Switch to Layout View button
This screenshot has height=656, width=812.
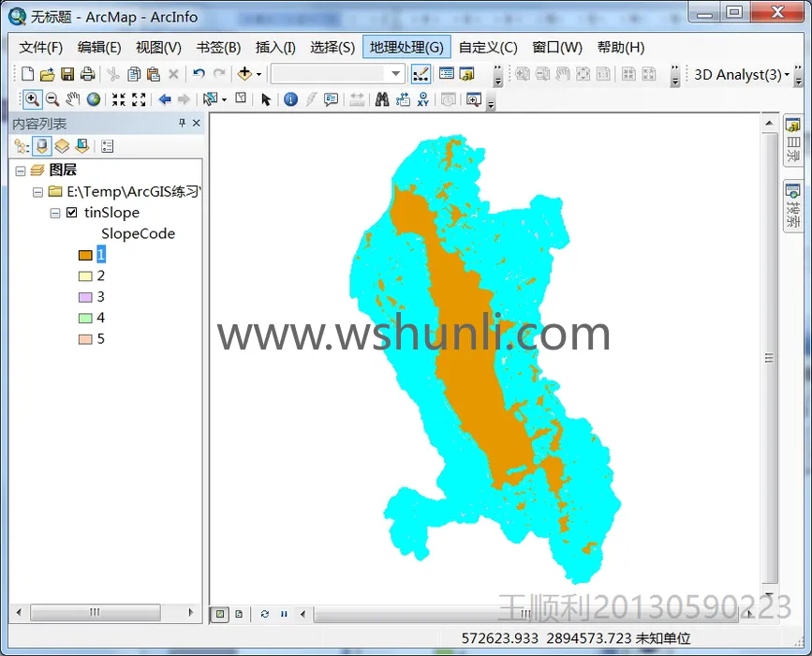pyautogui.click(x=239, y=614)
